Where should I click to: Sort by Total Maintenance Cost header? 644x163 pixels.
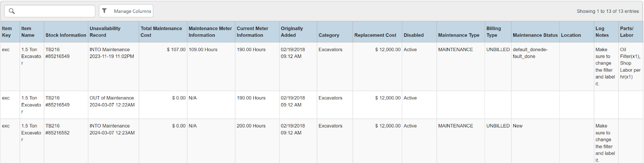pyautogui.click(x=161, y=32)
